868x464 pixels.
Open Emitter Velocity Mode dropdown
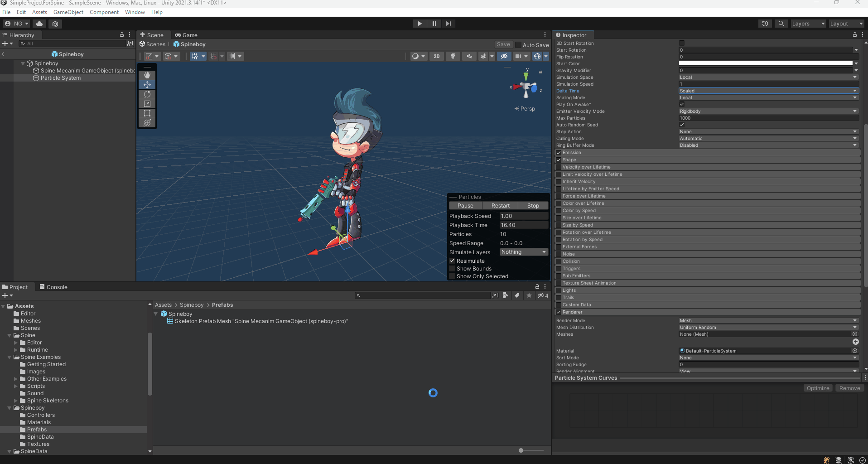[x=768, y=111]
